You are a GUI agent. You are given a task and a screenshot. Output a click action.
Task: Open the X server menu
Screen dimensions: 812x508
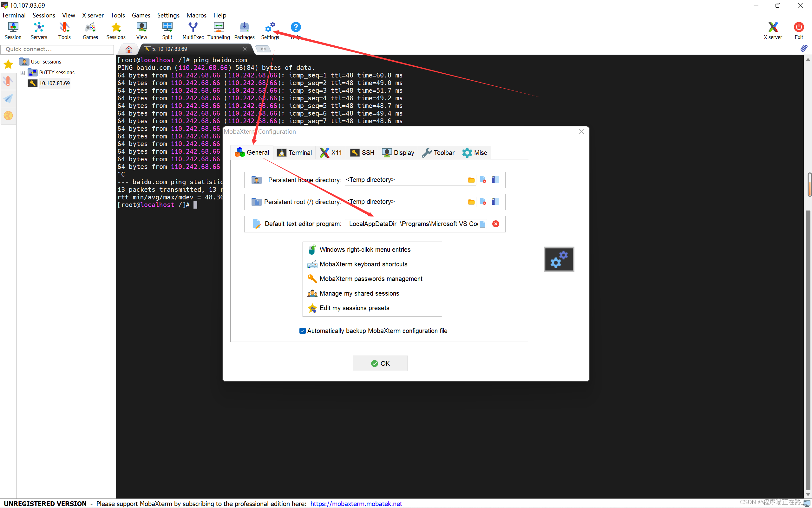pyautogui.click(x=93, y=15)
